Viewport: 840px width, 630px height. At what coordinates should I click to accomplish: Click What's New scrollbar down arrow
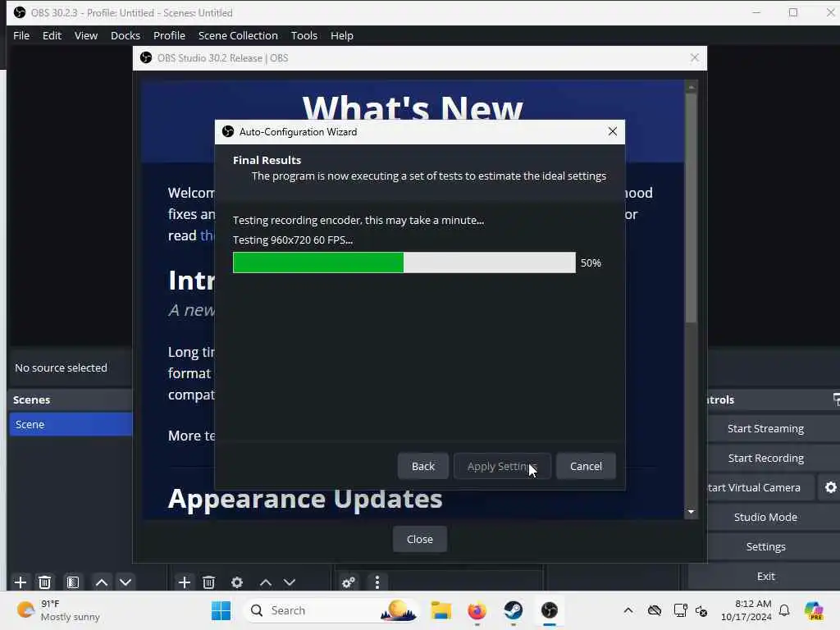(x=691, y=512)
